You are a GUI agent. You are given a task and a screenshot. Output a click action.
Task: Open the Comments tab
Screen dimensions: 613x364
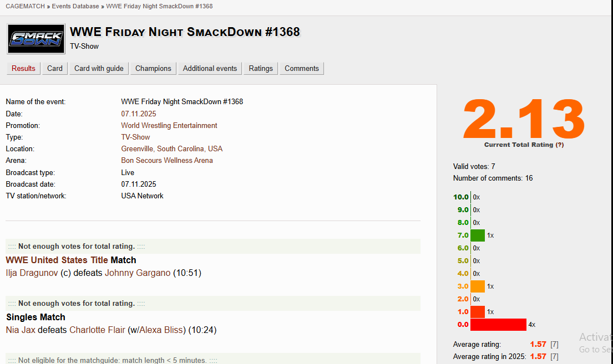(x=302, y=68)
